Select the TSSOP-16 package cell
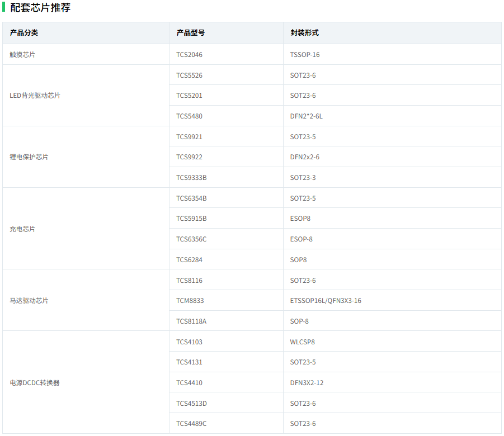Image resolution: width=504 pixels, height=436 pixels. (x=305, y=55)
